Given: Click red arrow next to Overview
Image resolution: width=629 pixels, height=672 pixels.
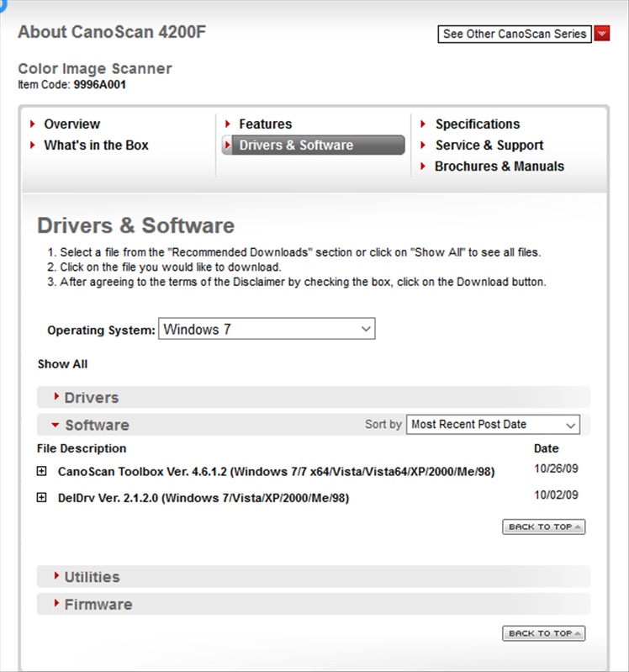Looking at the screenshot, I should [33, 124].
